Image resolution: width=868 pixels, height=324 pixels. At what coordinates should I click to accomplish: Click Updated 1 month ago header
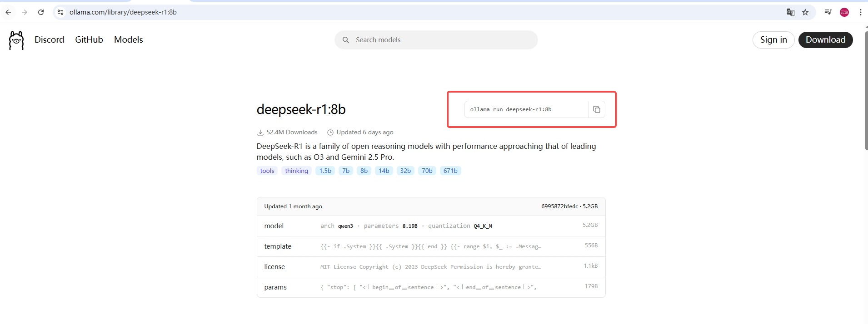point(293,206)
